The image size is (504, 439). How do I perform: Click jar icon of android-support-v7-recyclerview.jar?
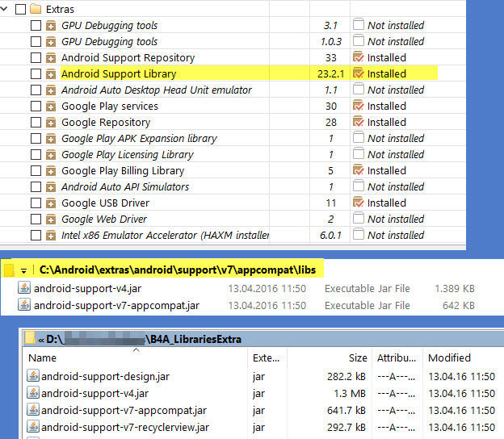33,426
